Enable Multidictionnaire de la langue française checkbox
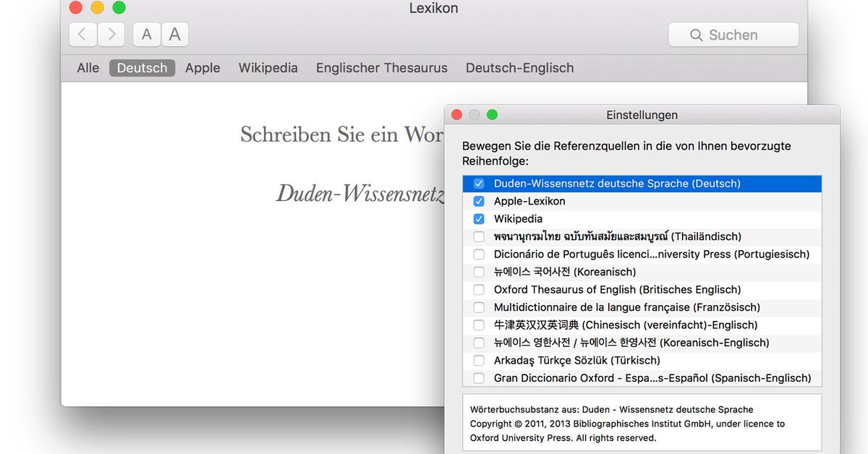Image resolution: width=868 pixels, height=454 pixels. [479, 307]
